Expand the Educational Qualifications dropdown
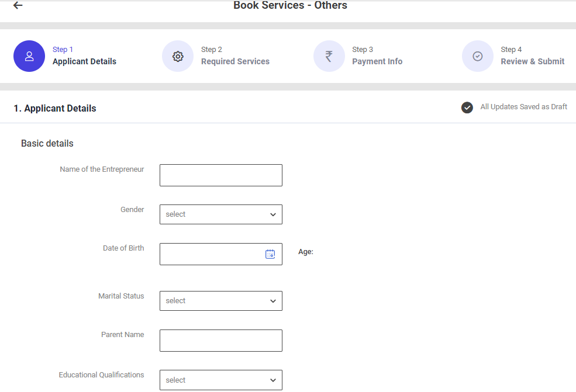This screenshot has height=392, width=576. coord(220,380)
